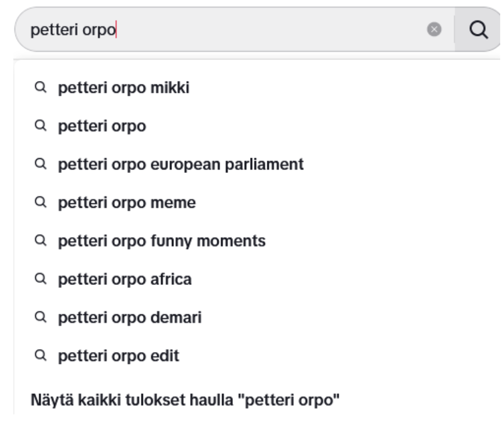Choose petteri orpo funny moments suggestion
The height and width of the screenshot is (423, 504).
click(257, 241)
